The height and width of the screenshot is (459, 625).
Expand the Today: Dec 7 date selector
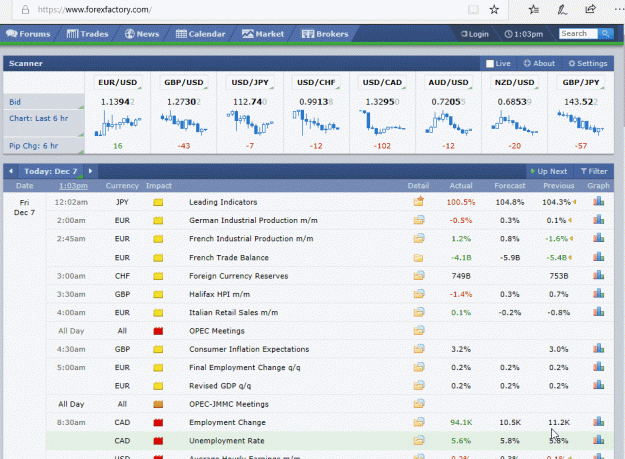pos(51,171)
